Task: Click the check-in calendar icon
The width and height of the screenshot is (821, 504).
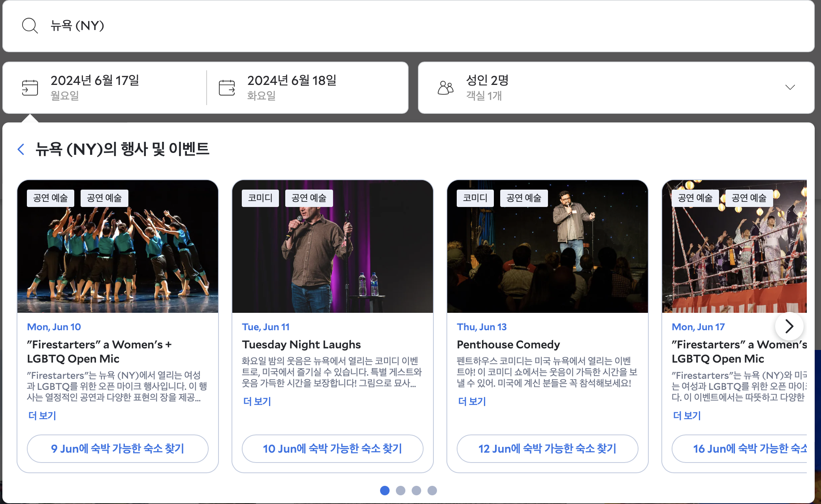Action: [30, 88]
